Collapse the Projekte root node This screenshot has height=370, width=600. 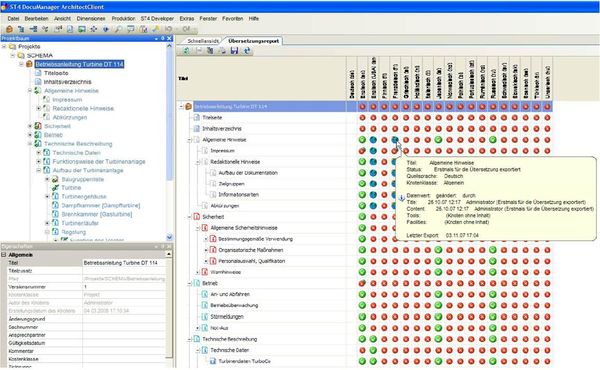4,46
